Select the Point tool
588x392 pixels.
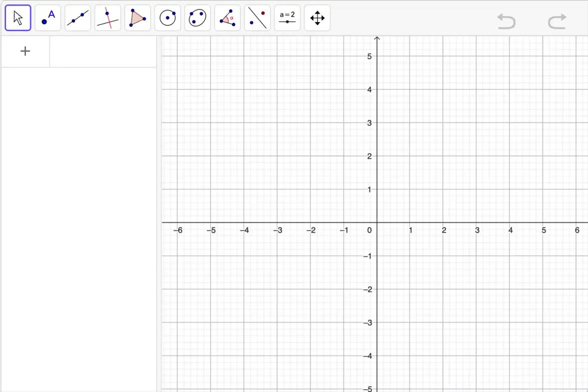tap(48, 18)
